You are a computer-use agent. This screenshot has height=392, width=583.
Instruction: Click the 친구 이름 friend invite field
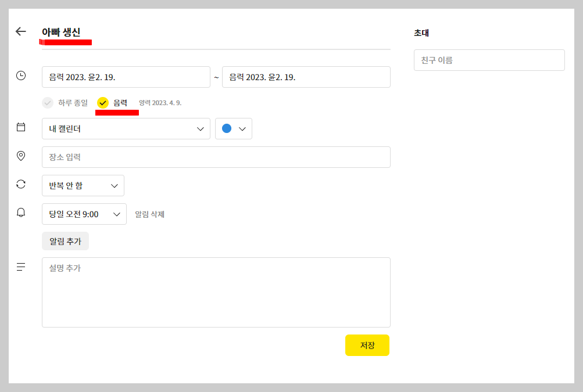(488, 60)
